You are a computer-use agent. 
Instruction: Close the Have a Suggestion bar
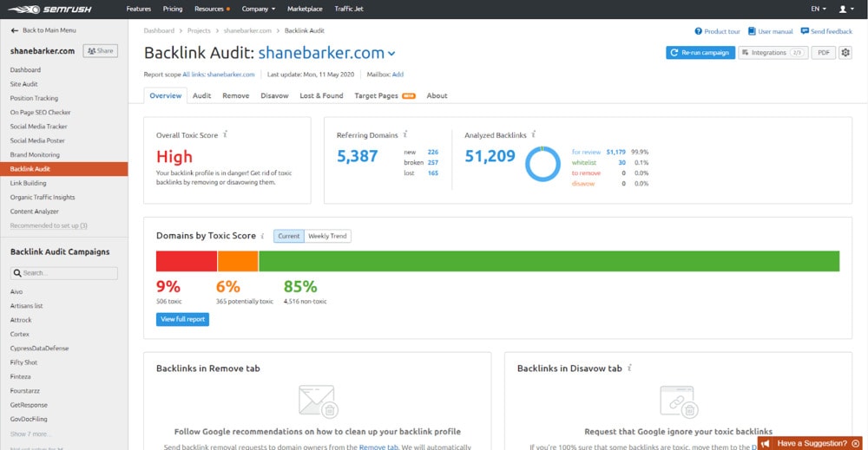(x=856, y=443)
